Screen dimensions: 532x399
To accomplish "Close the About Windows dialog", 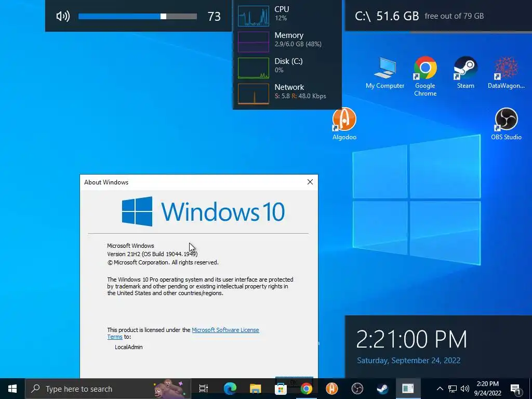I will coord(310,182).
